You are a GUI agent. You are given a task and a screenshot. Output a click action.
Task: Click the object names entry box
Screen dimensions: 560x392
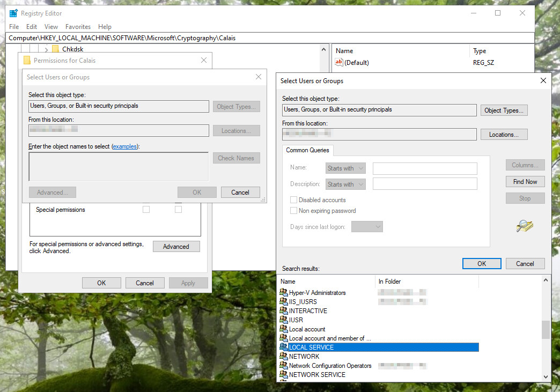click(x=119, y=167)
